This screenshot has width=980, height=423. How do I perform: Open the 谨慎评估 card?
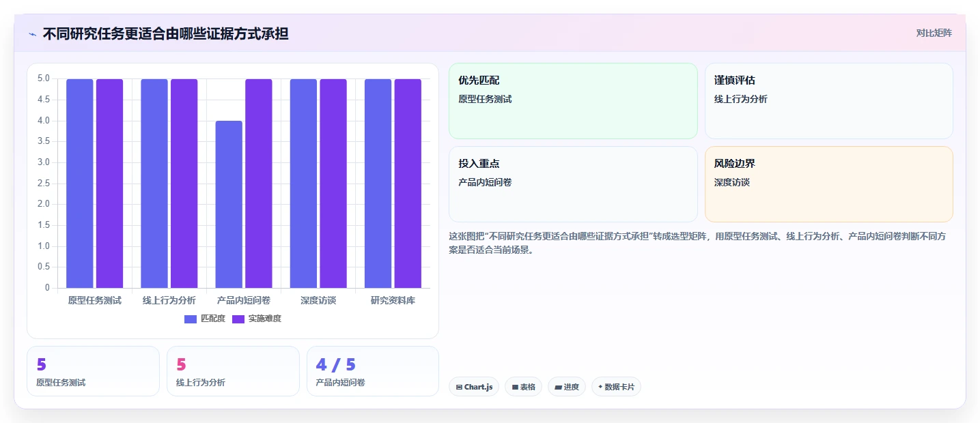pos(829,101)
